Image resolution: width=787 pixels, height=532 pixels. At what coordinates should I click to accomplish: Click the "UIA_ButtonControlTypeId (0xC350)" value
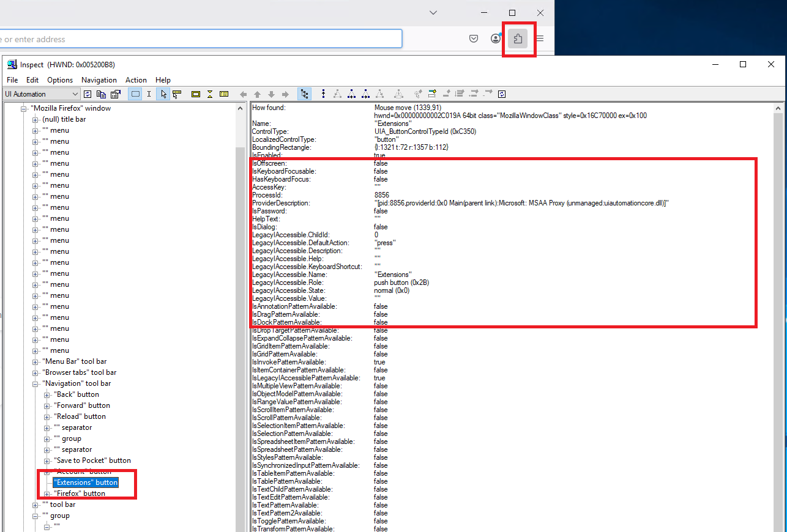coord(425,131)
